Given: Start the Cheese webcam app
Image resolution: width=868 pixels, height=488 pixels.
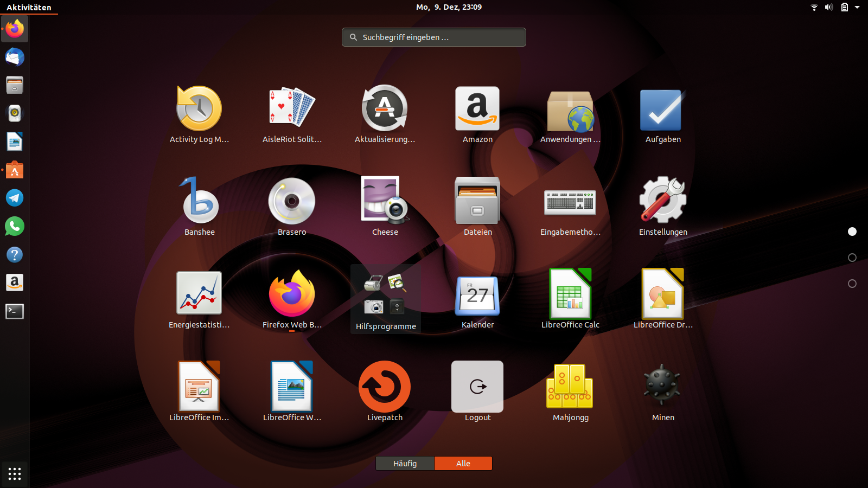Looking at the screenshot, I should tap(385, 207).
